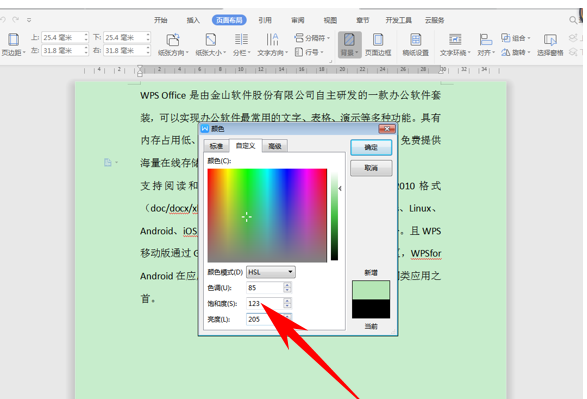Click the luminance gradient slider bar

point(334,216)
